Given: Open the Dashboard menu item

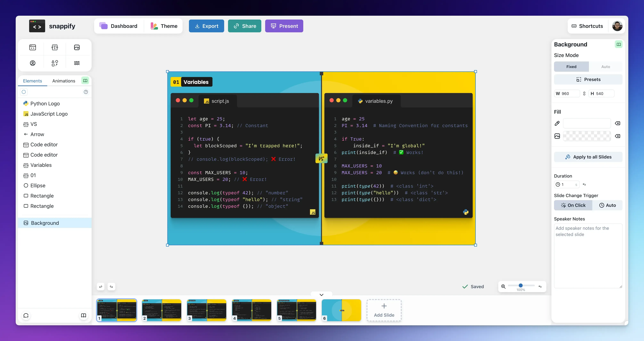Looking at the screenshot, I should point(119,26).
